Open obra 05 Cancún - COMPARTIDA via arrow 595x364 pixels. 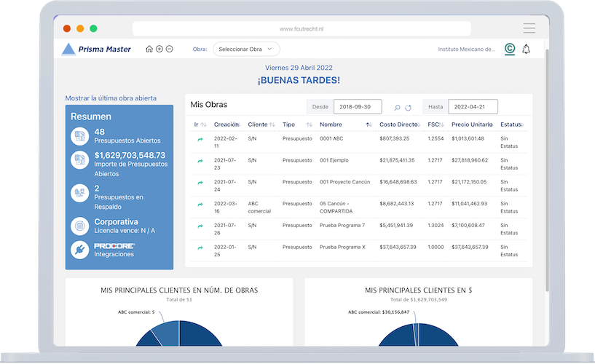(200, 205)
